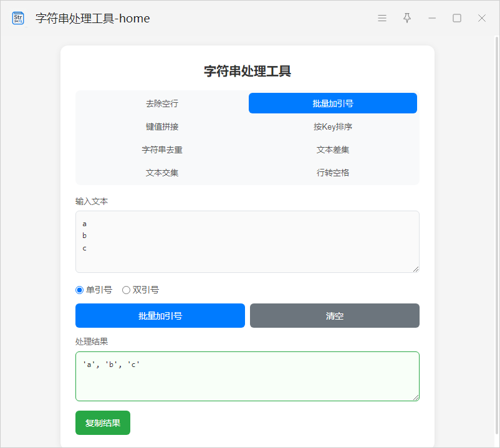
Task: Open the 键值拼接 tab
Action: click(162, 126)
